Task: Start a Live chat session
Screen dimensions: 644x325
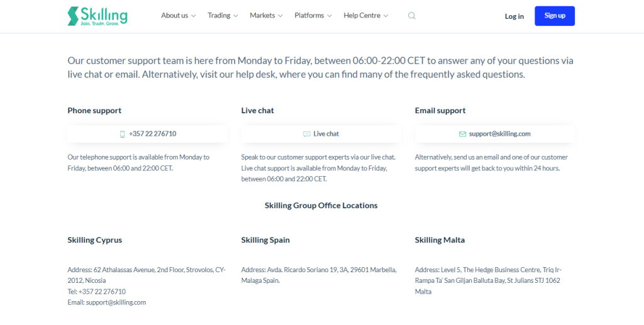Action: (x=326, y=134)
